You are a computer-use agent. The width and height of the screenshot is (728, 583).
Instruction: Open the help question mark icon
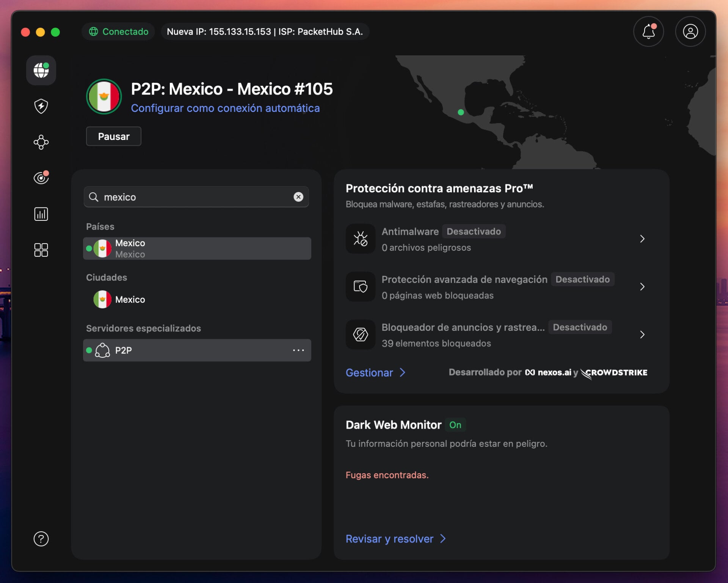coord(41,539)
